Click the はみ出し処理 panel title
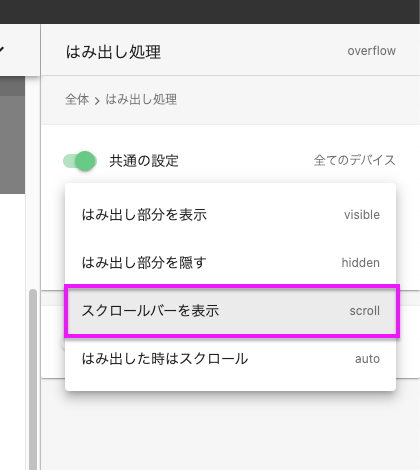This screenshot has width=420, height=470. click(x=113, y=52)
